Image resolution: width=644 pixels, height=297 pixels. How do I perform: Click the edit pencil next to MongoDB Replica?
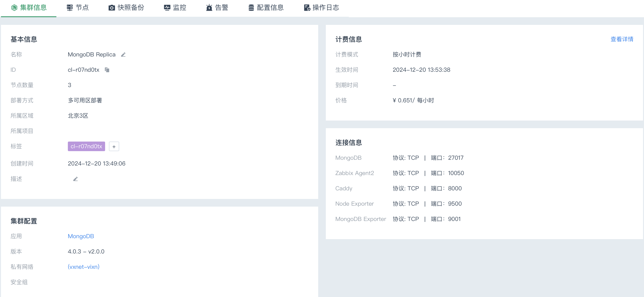pos(123,55)
